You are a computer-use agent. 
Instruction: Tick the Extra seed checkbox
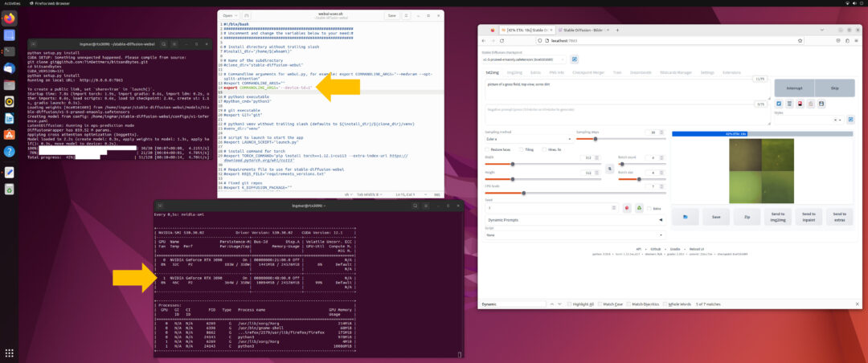click(649, 208)
